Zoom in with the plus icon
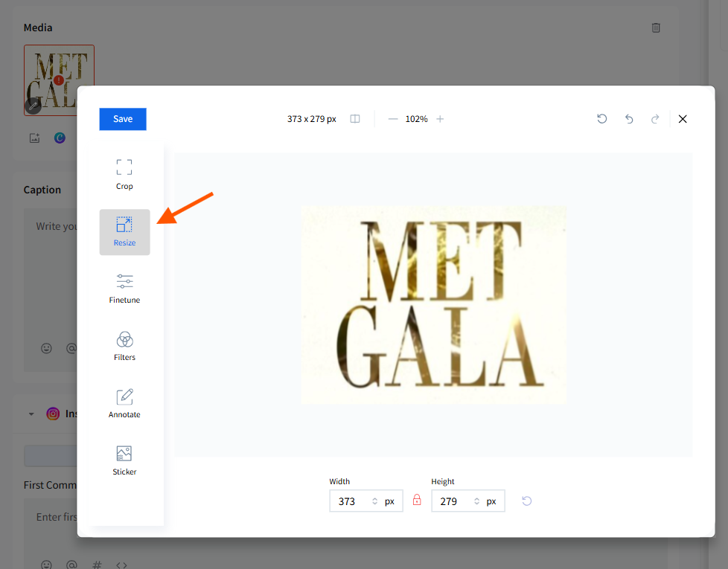 [x=440, y=119]
